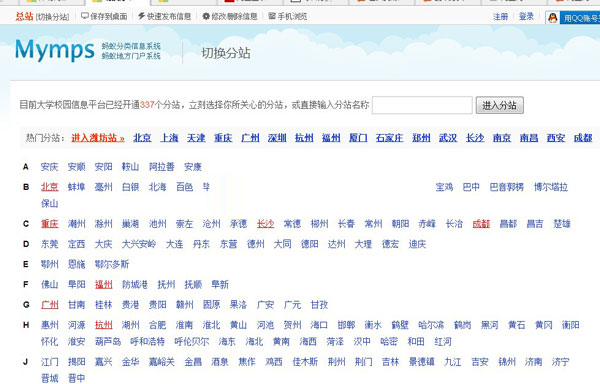The height and width of the screenshot is (384, 600).
Task: Click the gear icon for 修改/删除信息
Action: point(206,16)
